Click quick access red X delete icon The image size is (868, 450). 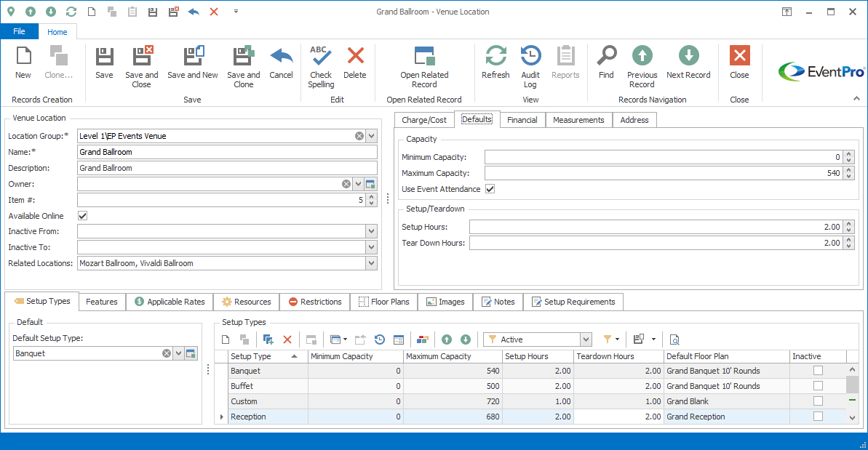214,12
